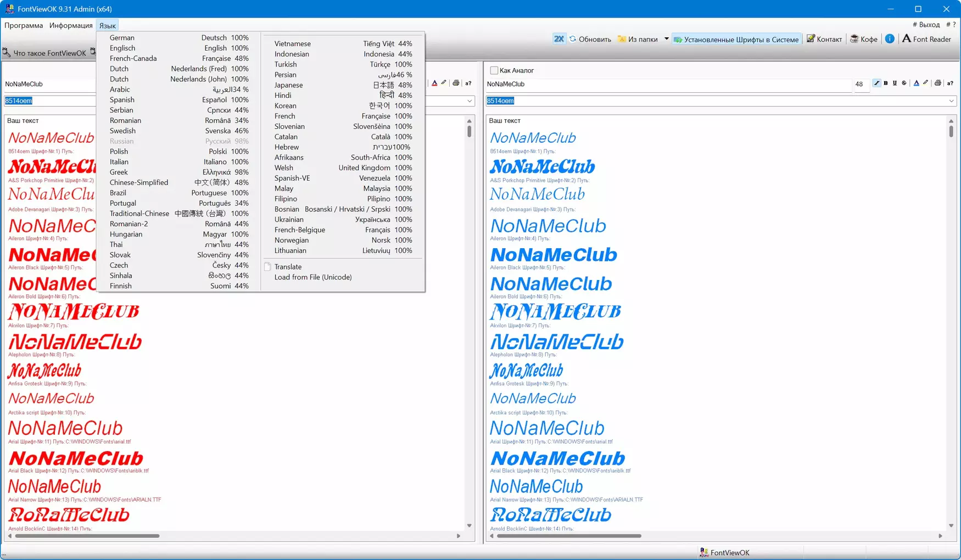Screen dimensions: 961x560
Task: Toggle bold in right panel toolbar
Action: (x=886, y=83)
